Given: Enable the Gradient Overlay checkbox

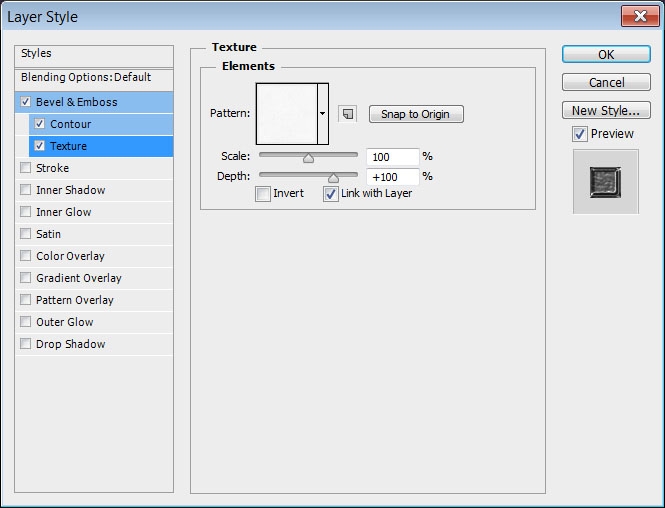Looking at the screenshot, I should 25,278.
